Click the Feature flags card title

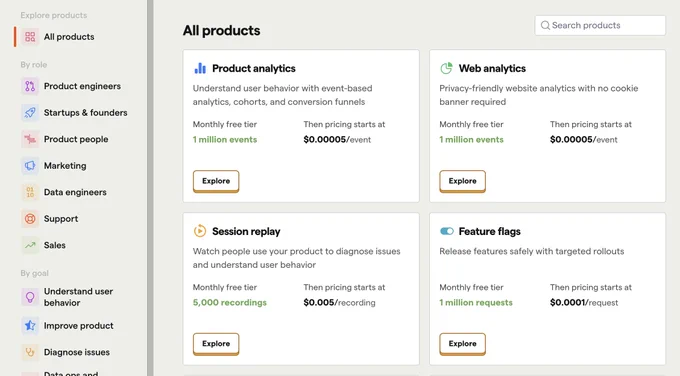pyautogui.click(x=490, y=232)
